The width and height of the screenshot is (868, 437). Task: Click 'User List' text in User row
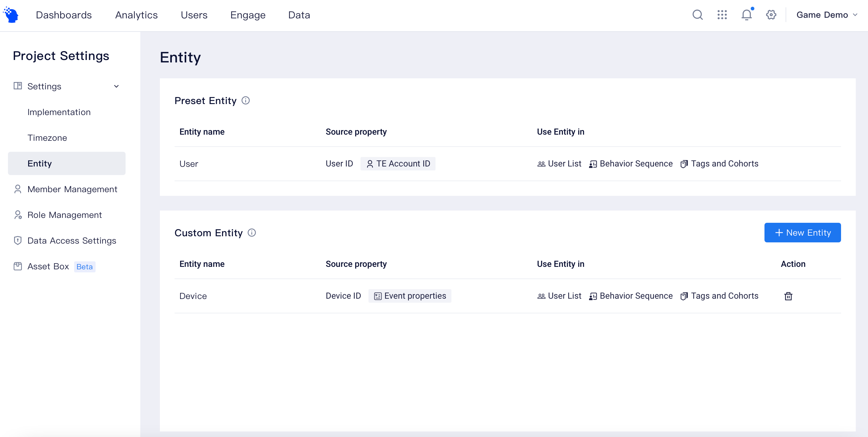(x=564, y=164)
